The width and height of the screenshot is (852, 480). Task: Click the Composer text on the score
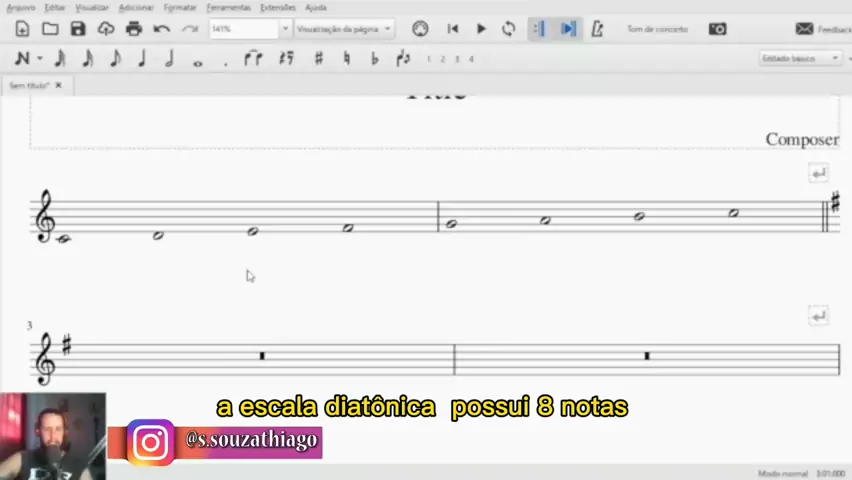pos(802,139)
